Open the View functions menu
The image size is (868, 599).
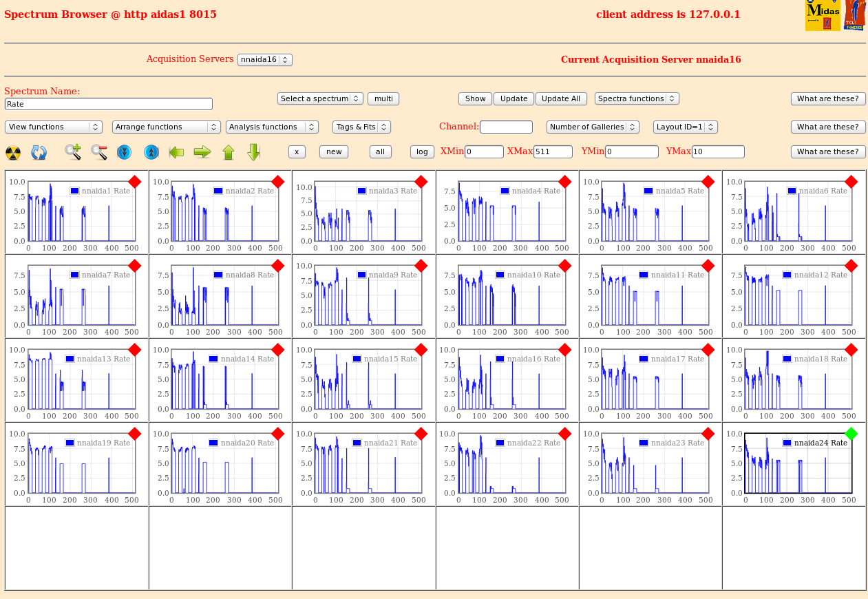coord(54,127)
